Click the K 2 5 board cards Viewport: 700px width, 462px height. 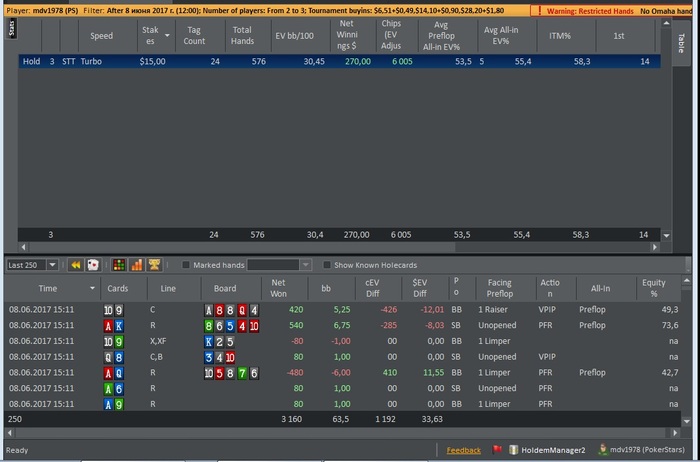click(219, 341)
